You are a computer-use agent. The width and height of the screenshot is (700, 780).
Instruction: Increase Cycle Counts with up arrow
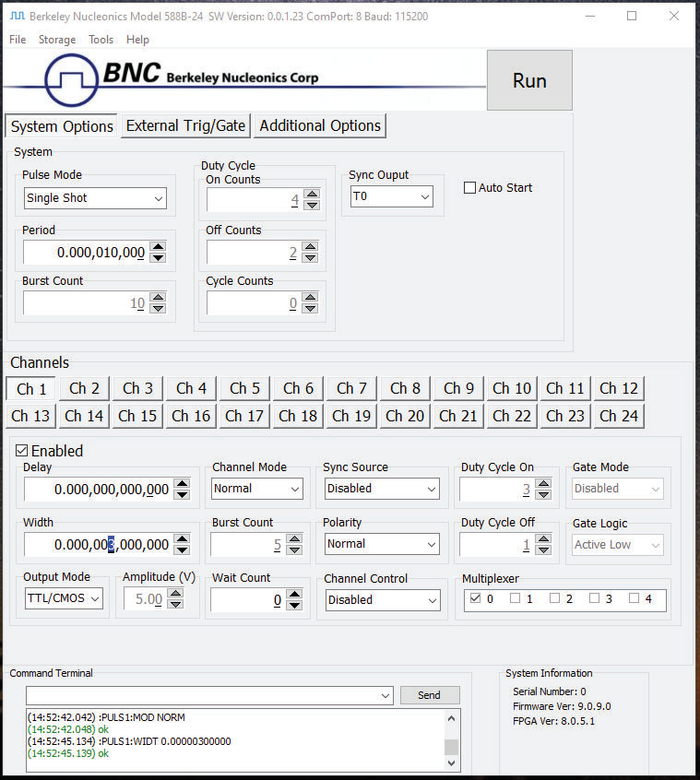(311, 298)
